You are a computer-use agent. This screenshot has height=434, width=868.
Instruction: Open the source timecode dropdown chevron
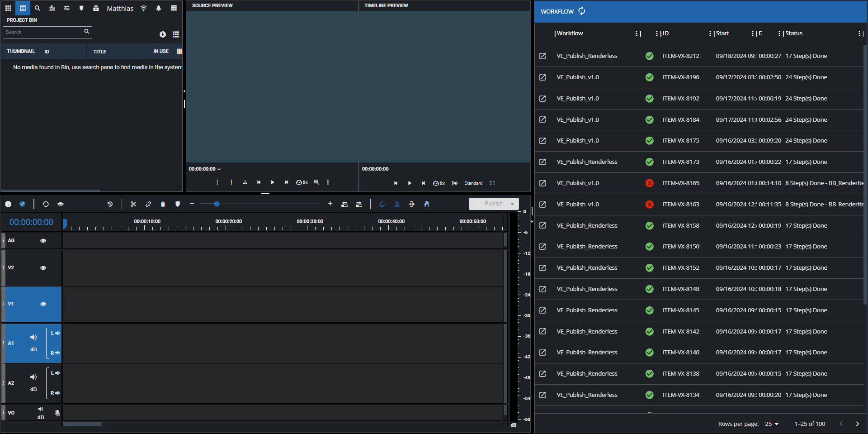coord(219,169)
